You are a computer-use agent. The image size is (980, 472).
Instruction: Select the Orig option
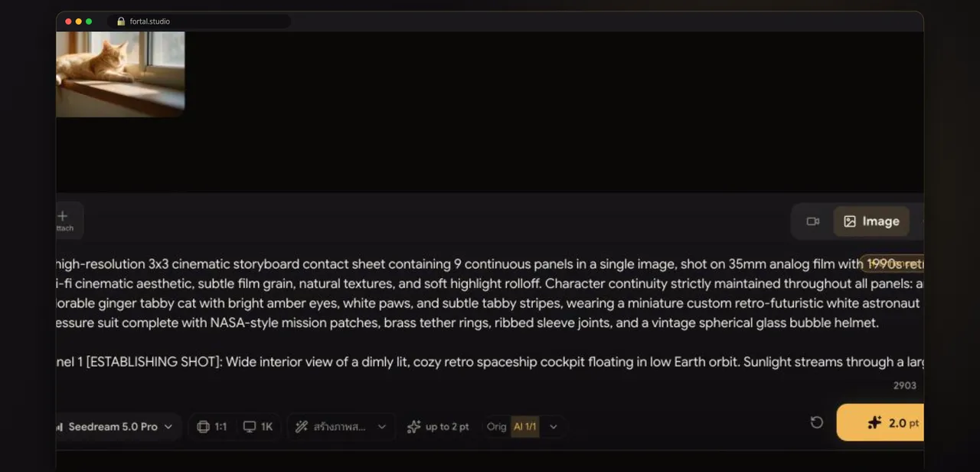tap(497, 427)
